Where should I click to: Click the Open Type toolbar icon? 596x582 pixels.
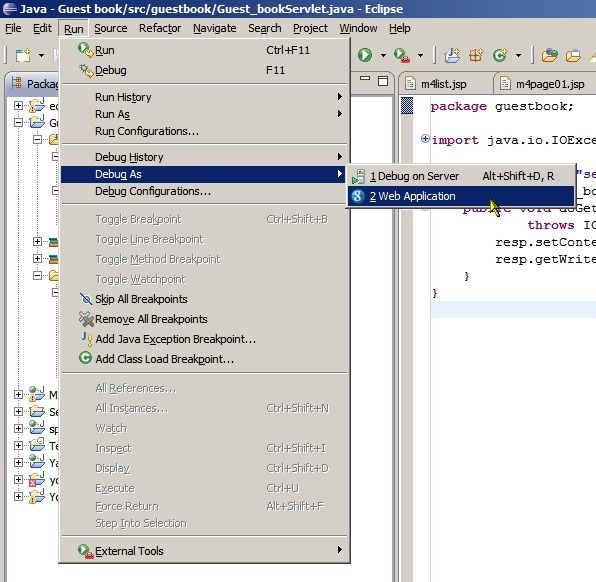[550, 56]
